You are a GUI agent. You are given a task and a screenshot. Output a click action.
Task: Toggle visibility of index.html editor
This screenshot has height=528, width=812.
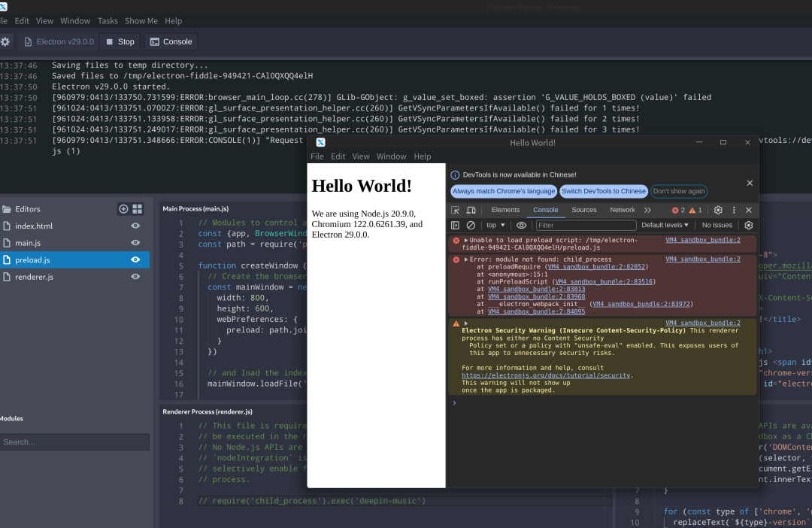click(135, 226)
